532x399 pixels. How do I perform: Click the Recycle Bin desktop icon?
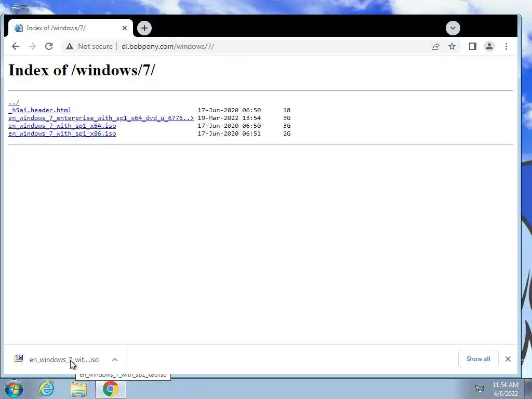click(20, 9)
